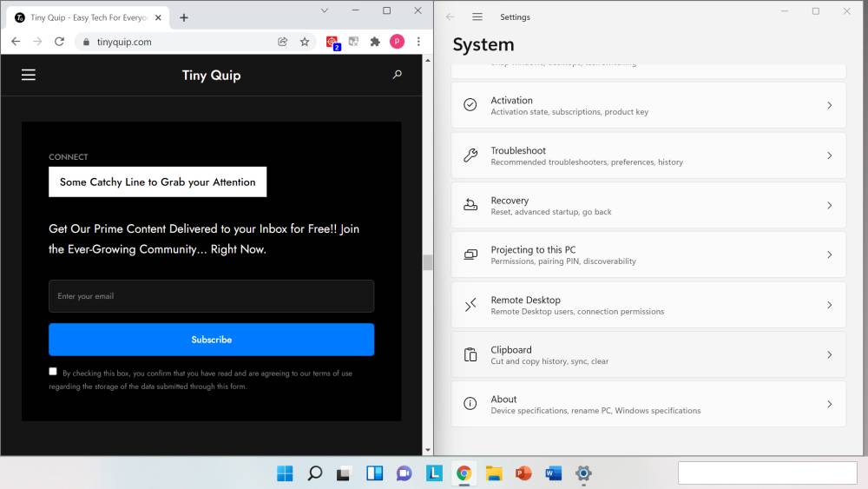Open the About system settings entry

[648, 405]
